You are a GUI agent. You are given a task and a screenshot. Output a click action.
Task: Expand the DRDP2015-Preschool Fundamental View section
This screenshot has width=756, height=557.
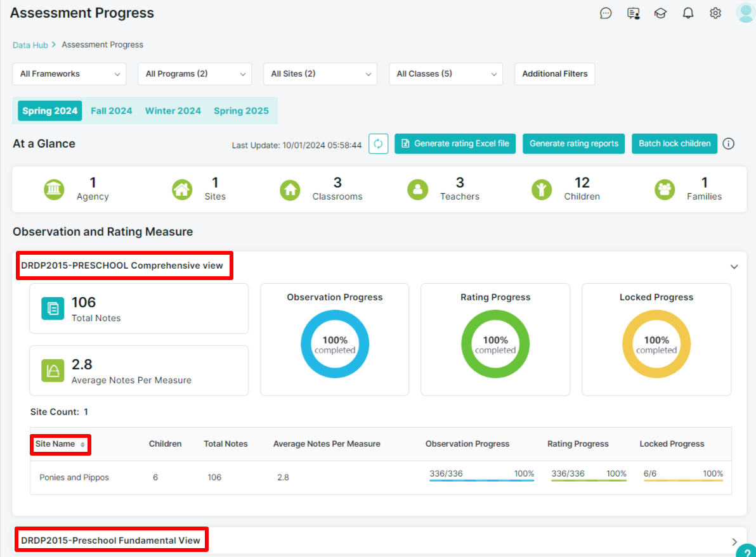pos(734,542)
